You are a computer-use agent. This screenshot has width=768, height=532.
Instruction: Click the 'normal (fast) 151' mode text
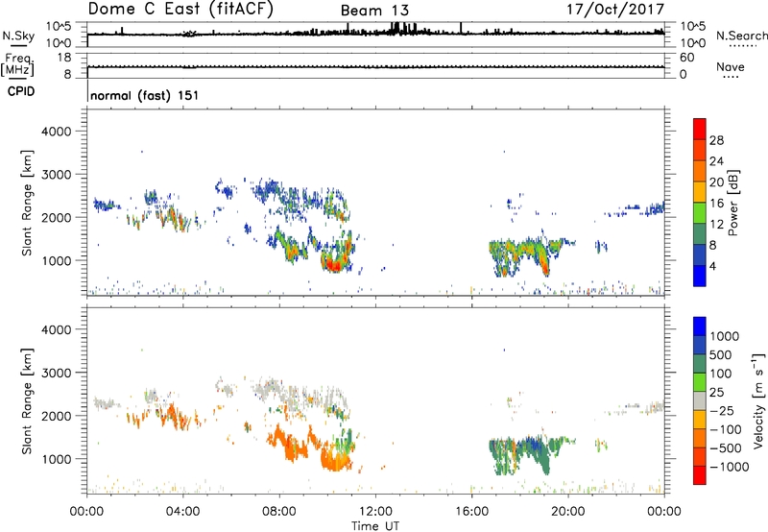tap(145, 95)
